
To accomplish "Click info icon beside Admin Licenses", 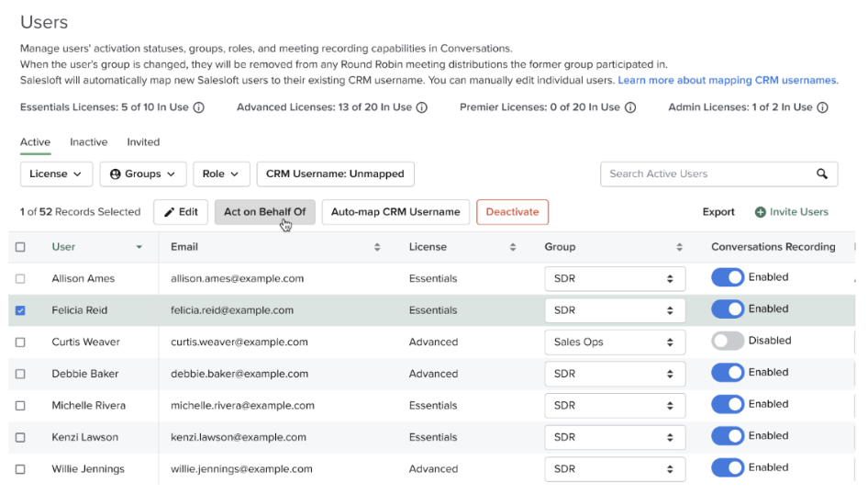I will pos(822,107).
